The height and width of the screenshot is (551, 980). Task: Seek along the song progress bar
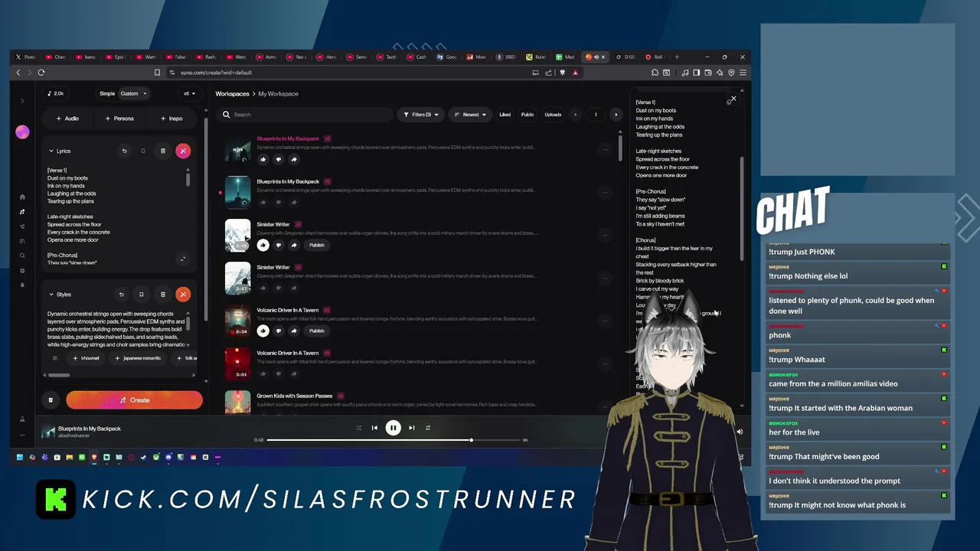pyautogui.click(x=393, y=440)
